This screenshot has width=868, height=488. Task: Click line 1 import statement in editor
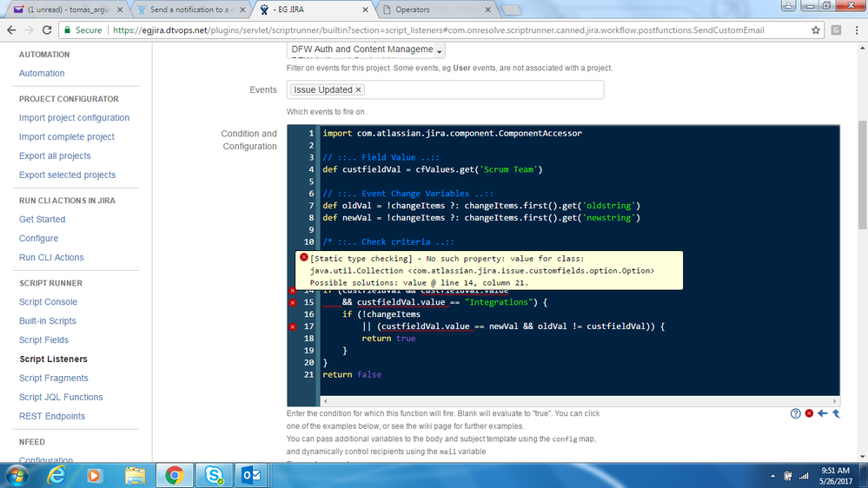(x=453, y=134)
